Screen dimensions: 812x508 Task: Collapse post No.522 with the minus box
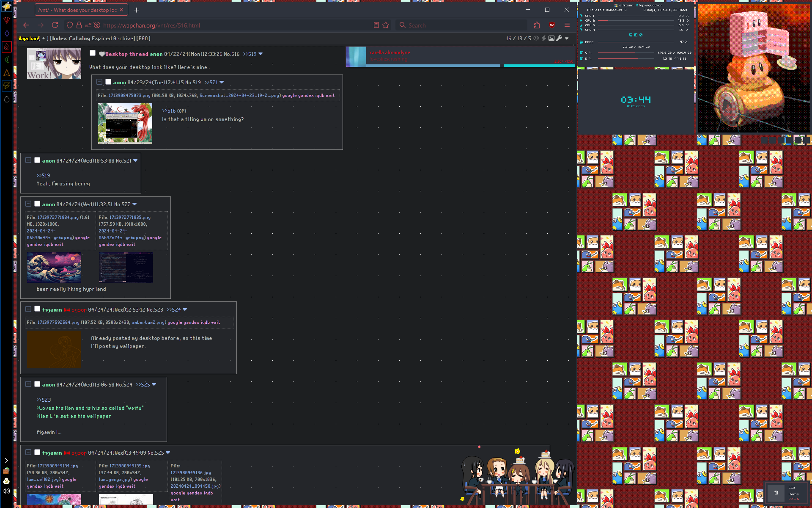point(28,204)
